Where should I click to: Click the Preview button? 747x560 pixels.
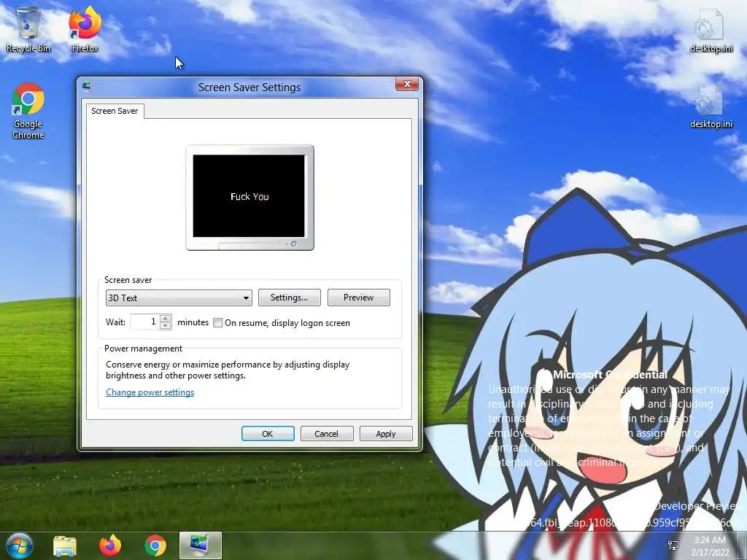[x=359, y=297]
